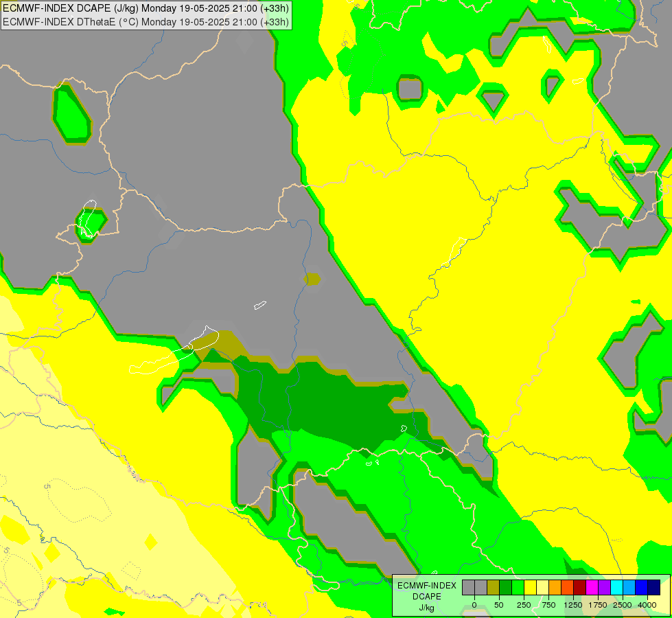Click the bright green legend swatch
Viewport: 672px width, 618px height.
(x=518, y=588)
